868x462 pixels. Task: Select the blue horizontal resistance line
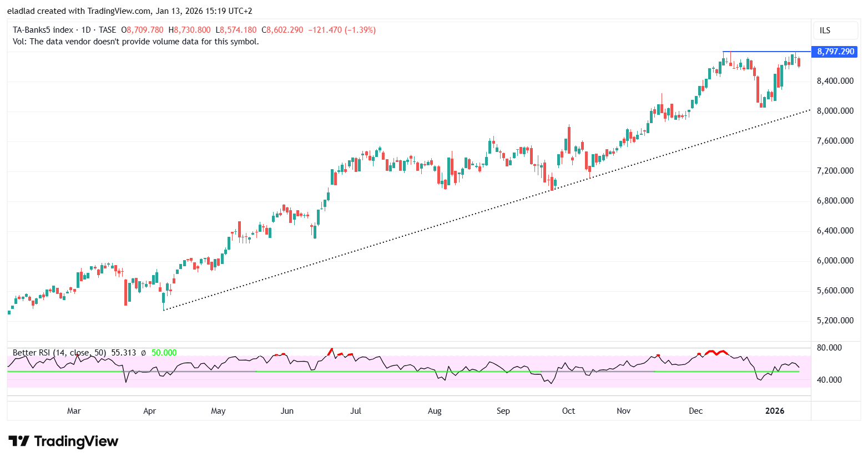(x=766, y=52)
